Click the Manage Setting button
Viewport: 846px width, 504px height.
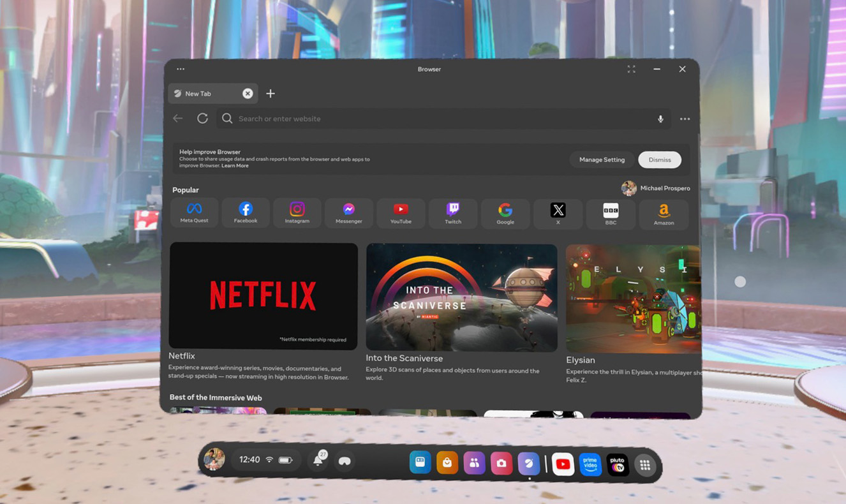(602, 159)
